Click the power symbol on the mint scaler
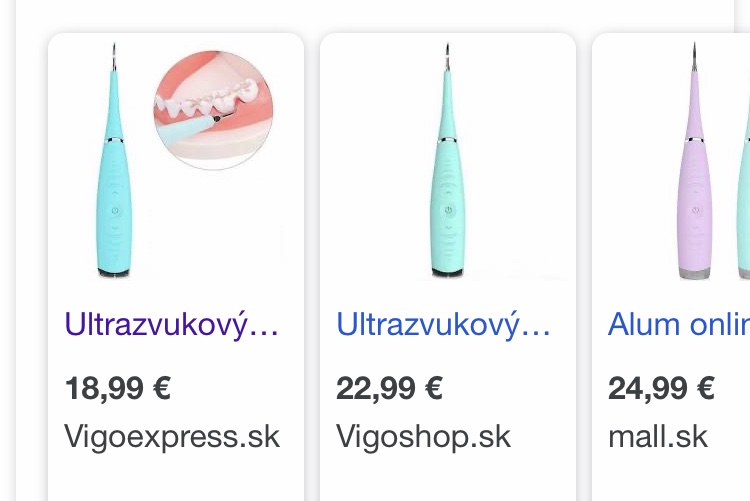The width and height of the screenshot is (750, 501). [x=448, y=210]
